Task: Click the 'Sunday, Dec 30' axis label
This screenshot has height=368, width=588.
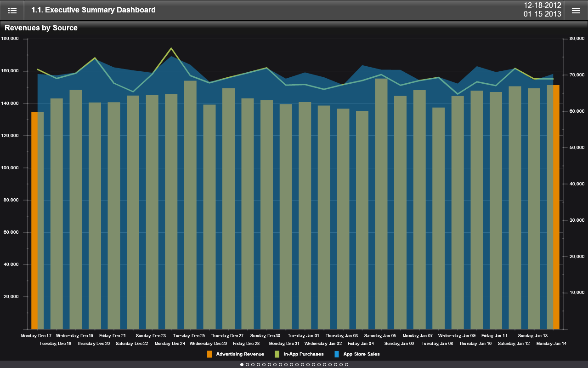Action: (x=265, y=336)
